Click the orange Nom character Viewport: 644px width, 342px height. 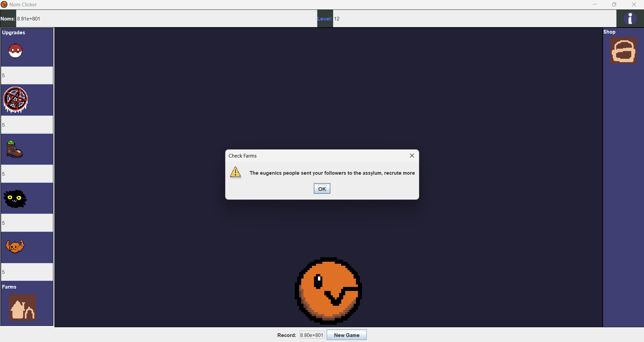(328, 291)
